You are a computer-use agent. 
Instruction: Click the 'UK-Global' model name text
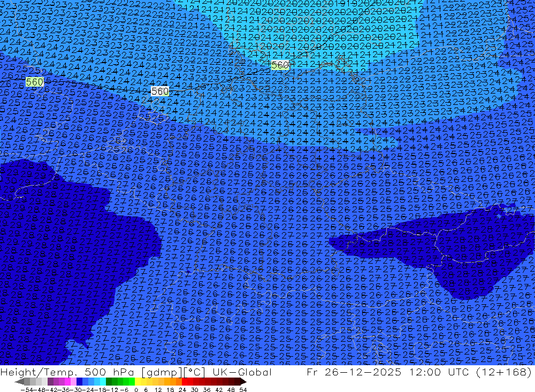click(242, 372)
